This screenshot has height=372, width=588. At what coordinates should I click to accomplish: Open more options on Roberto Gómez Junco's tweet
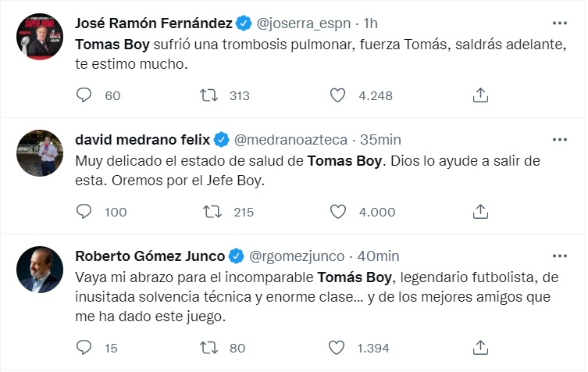pyautogui.click(x=560, y=256)
